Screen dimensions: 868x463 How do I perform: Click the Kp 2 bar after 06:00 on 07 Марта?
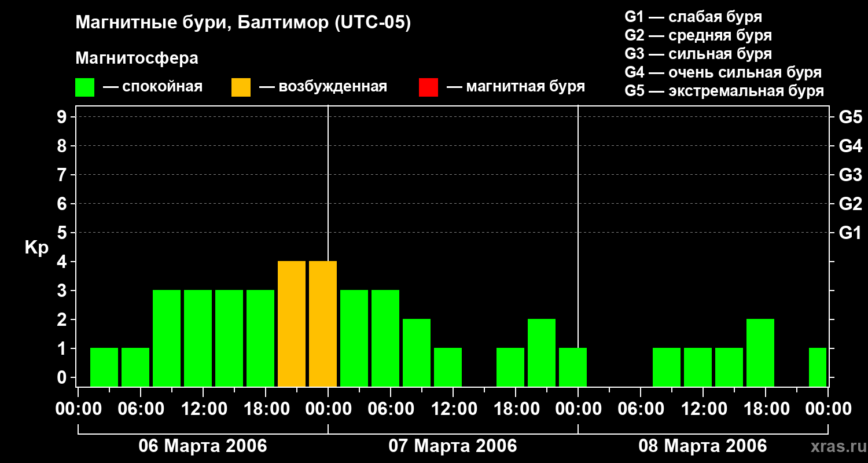point(417,353)
